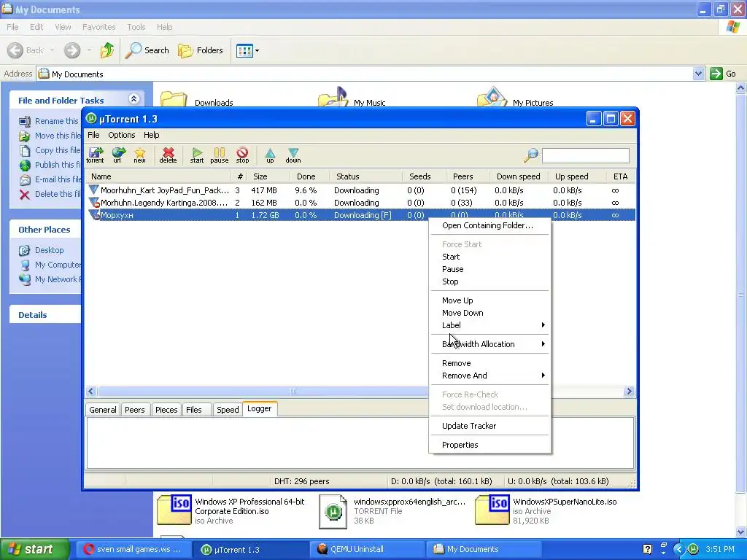Open the Options menu in µTorrent
This screenshot has height=560, width=747.
tap(122, 135)
